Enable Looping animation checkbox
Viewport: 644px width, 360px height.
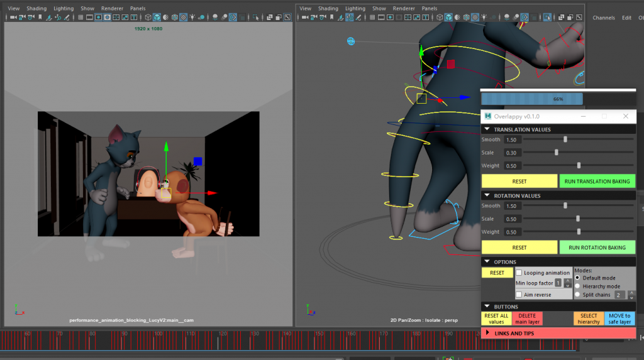pos(519,273)
